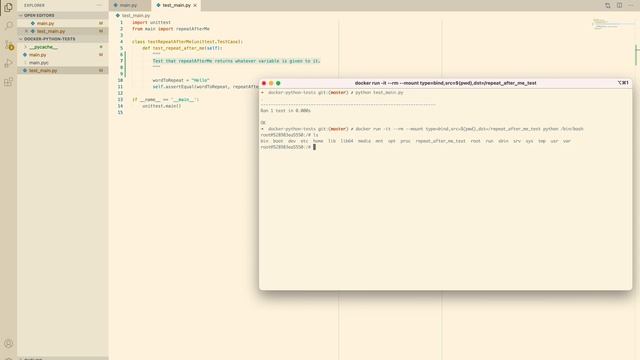Screen dimensions: 640x360
Task: Open the Explorer view in activity bar
Action: tap(8, 7)
